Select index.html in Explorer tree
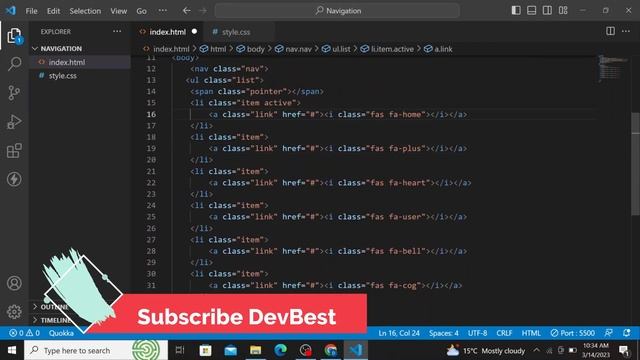The height and width of the screenshot is (360, 640). 80,62
